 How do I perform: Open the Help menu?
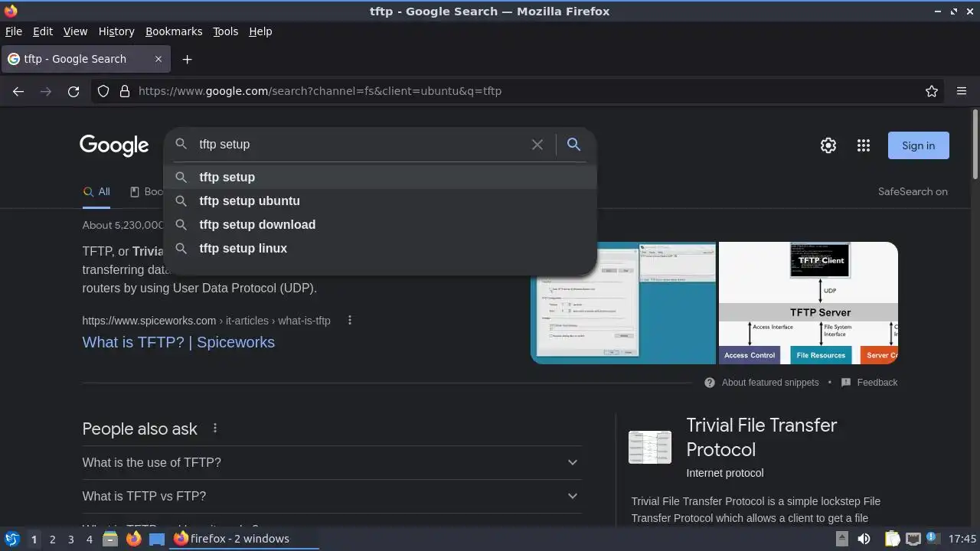pos(260,31)
